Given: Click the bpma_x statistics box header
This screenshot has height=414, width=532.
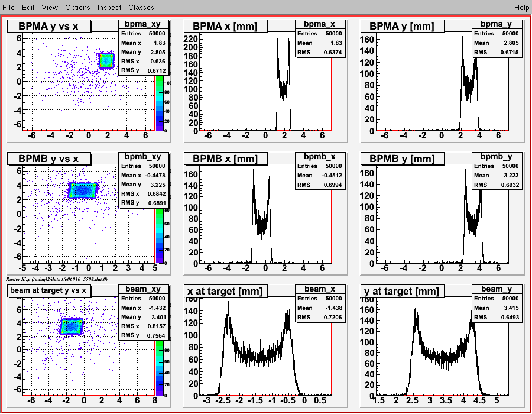Looking at the screenshot, I should tap(320, 24).
